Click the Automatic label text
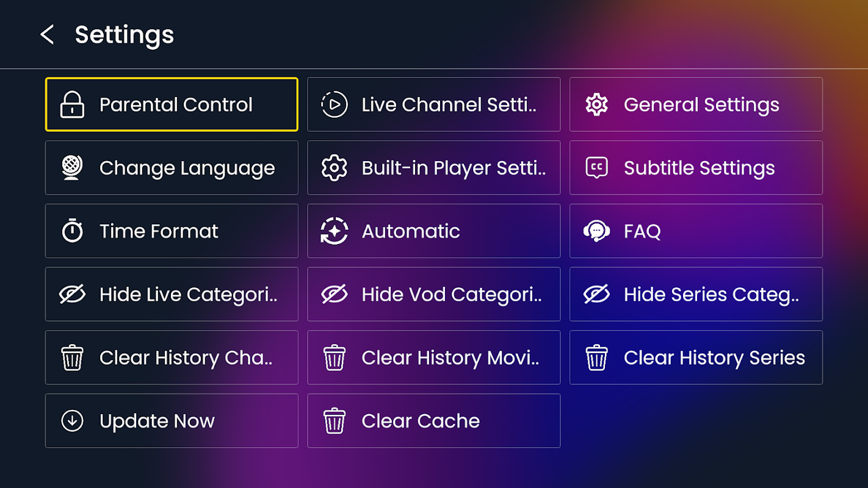Screen dimensions: 868x488 coord(411,231)
